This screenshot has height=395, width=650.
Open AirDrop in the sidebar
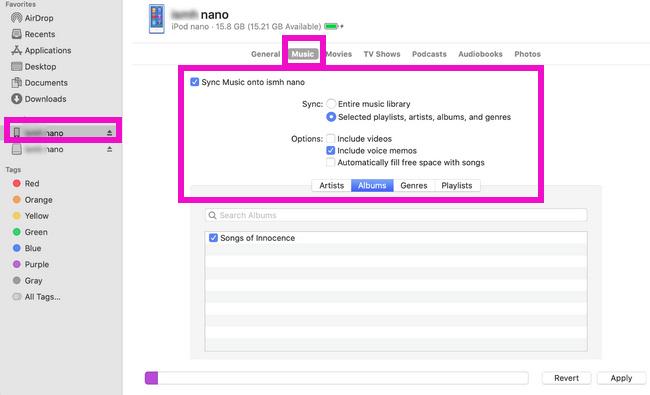(32, 18)
